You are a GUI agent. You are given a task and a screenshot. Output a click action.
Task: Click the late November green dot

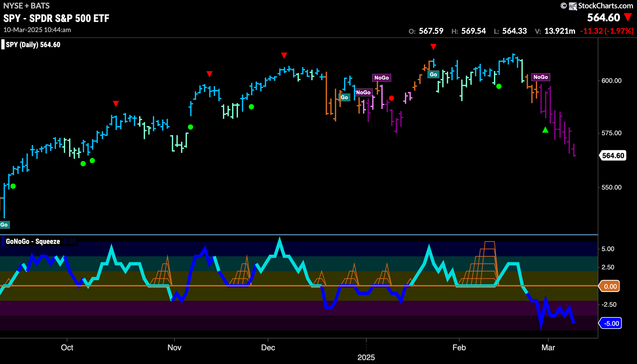pos(251,107)
